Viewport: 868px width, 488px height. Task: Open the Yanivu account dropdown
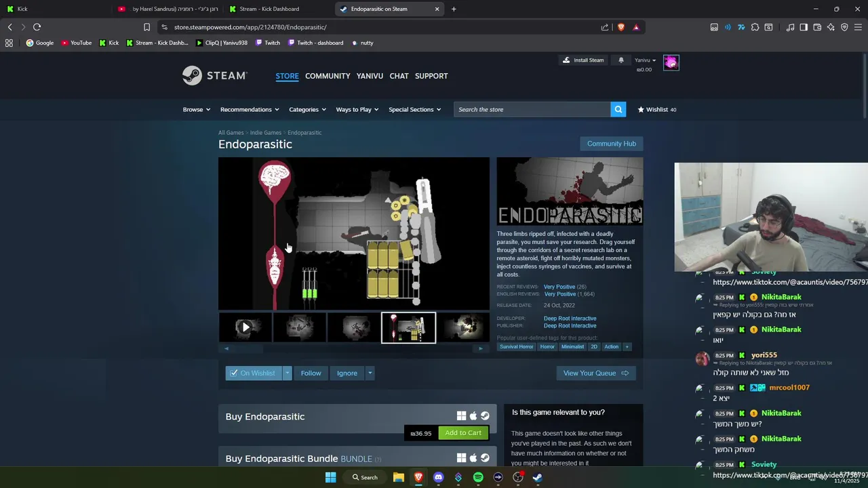[645, 60]
